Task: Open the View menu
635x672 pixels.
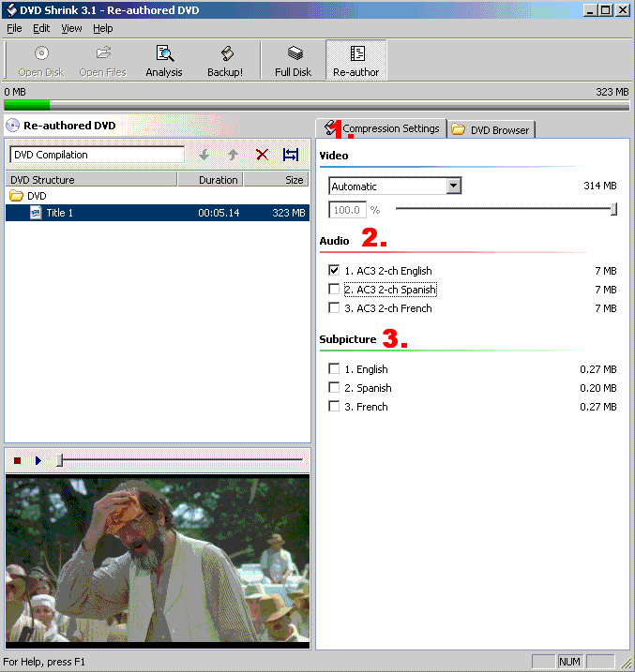Action: [71, 28]
